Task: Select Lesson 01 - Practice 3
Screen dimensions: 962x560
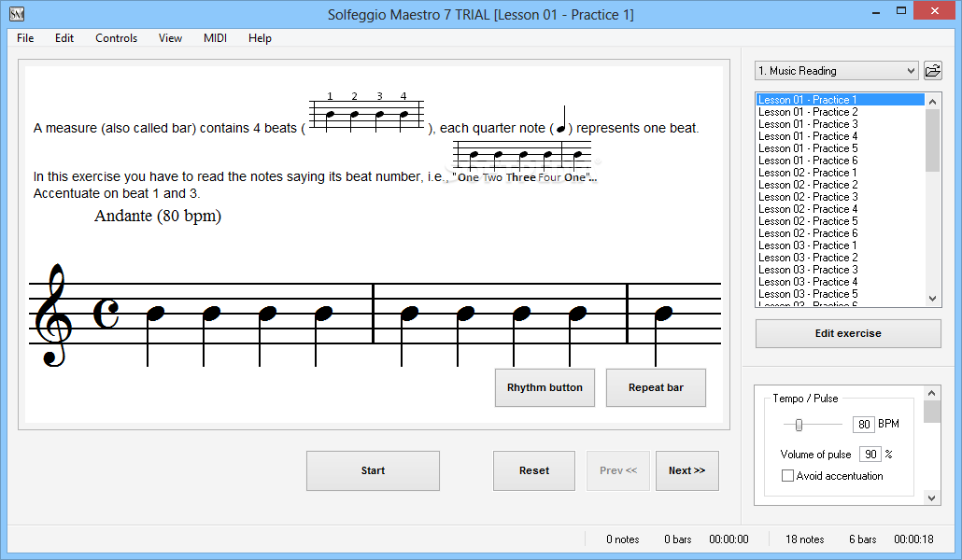Action: pyautogui.click(x=840, y=124)
